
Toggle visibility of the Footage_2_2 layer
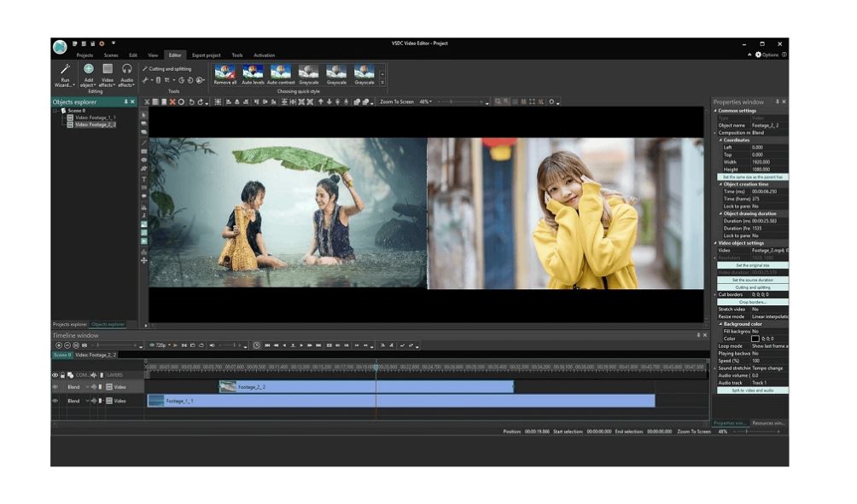(55, 387)
